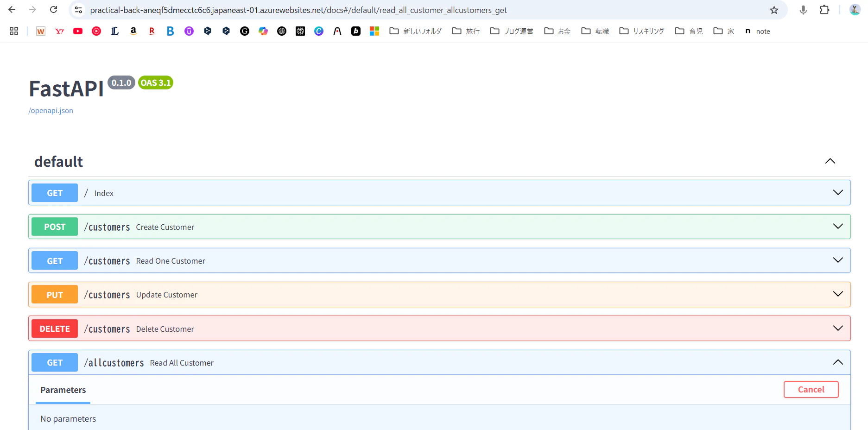
Task: Open the /openapi.json link
Action: pyautogui.click(x=51, y=111)
